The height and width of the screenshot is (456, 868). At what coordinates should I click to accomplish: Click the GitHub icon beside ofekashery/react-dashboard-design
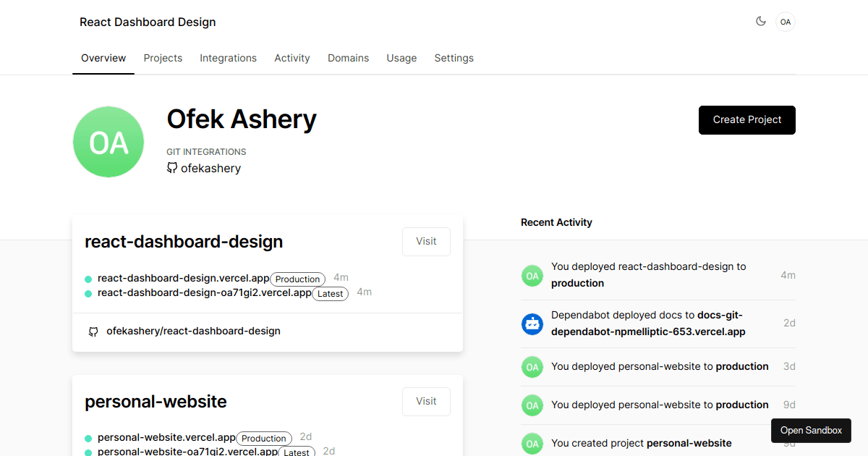pos(93,332)
